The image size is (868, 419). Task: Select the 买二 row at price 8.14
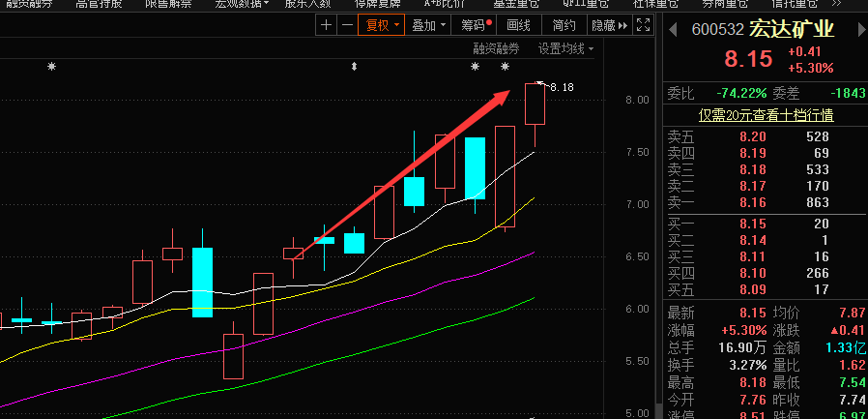pyautogui.click(x=767, y=240)
